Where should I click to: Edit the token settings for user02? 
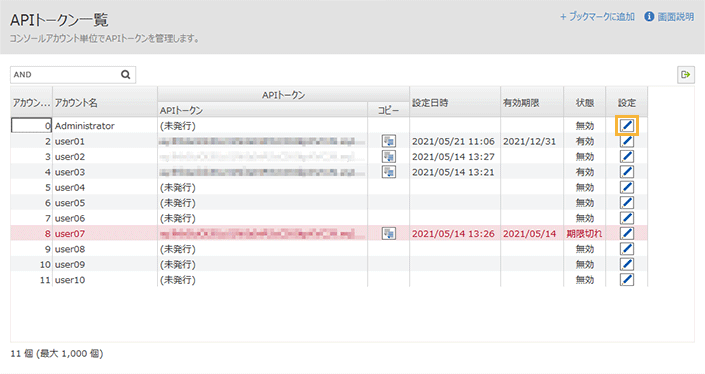[x=627, y=156]
